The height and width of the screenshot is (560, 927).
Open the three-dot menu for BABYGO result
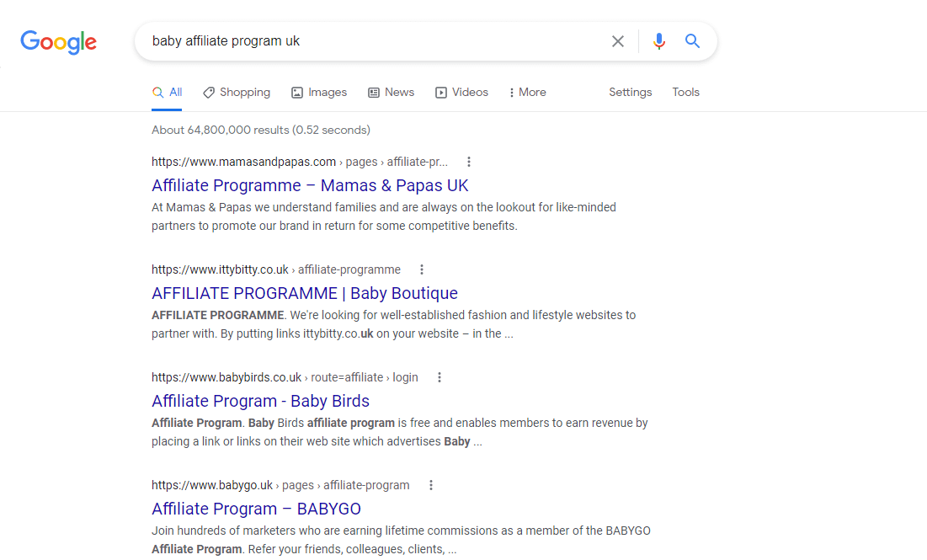pos(430,485)
